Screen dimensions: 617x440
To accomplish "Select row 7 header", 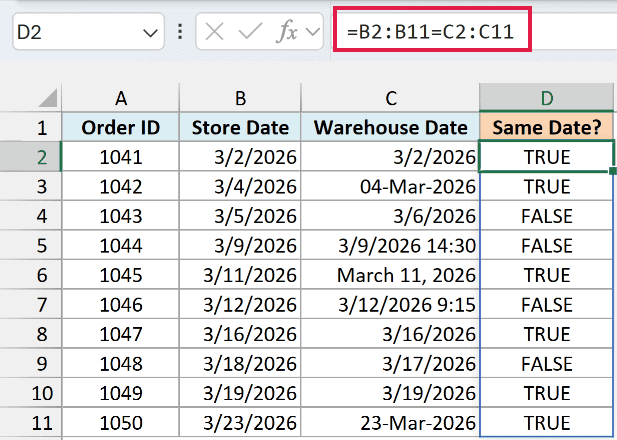I will click(31, 304).
